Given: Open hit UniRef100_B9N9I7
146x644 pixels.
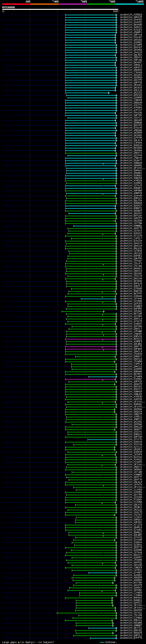Looking at the screenshot, I should click(x=131, y=357).
